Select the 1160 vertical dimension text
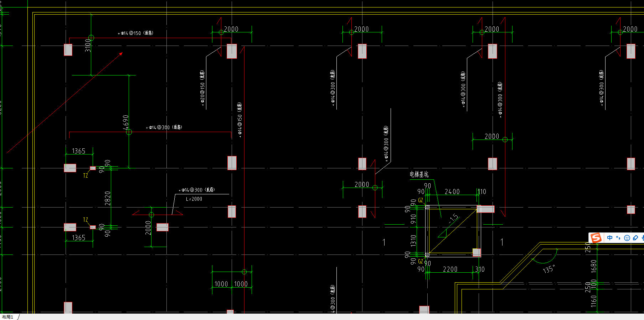 click(x=593, y=301)
